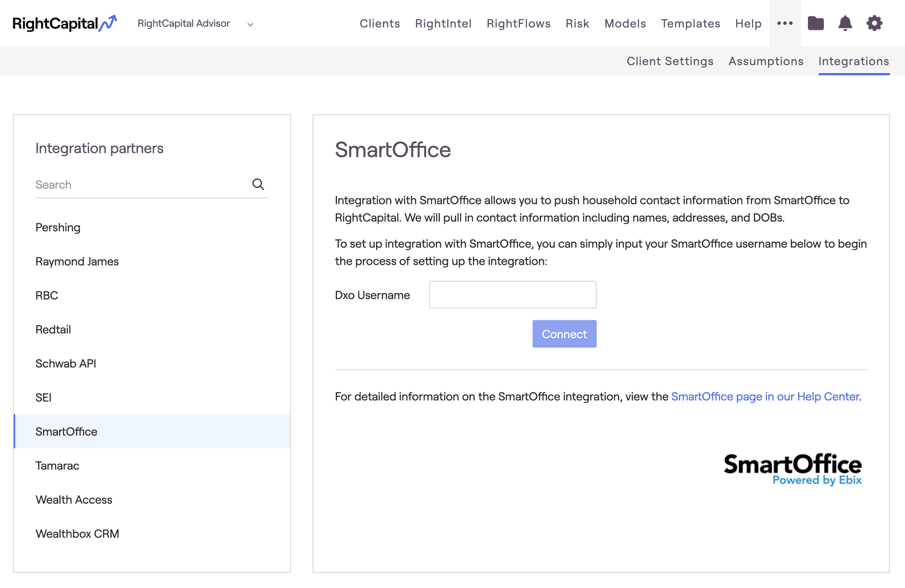Click the RightCapital logo
The image size is (905, 588).
coord(65,23)
